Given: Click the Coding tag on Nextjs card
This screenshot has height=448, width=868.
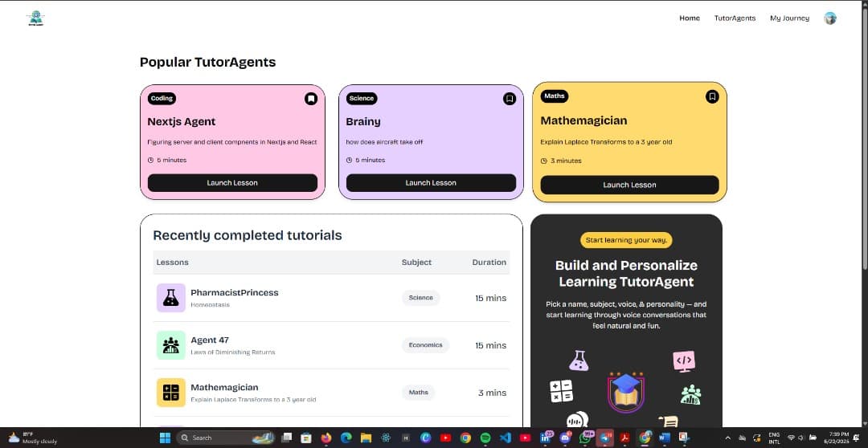Looking at the screenshot, I should coord(162,99).
